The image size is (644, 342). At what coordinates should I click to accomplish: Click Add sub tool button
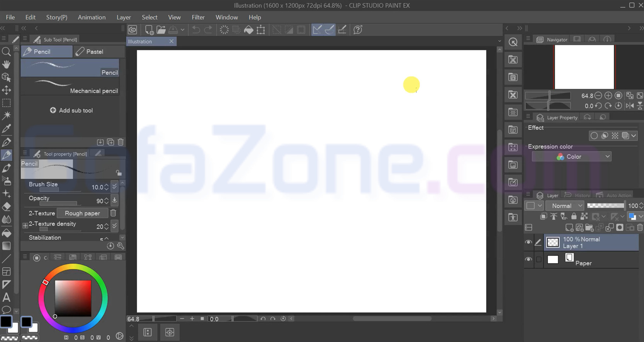[71, 110]
